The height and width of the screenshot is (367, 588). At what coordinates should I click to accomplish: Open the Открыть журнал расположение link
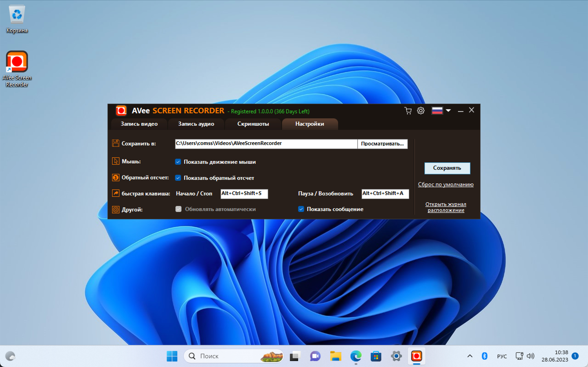[x=446, y=207]
